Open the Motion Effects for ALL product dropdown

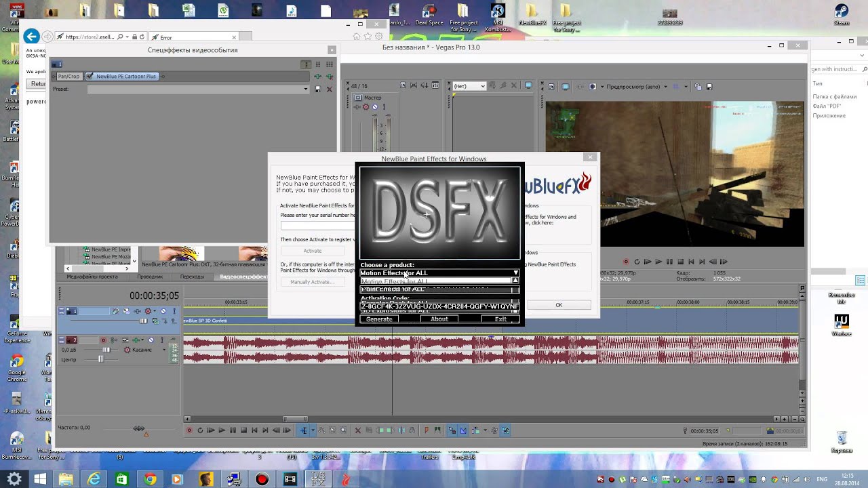pos(439,273)
